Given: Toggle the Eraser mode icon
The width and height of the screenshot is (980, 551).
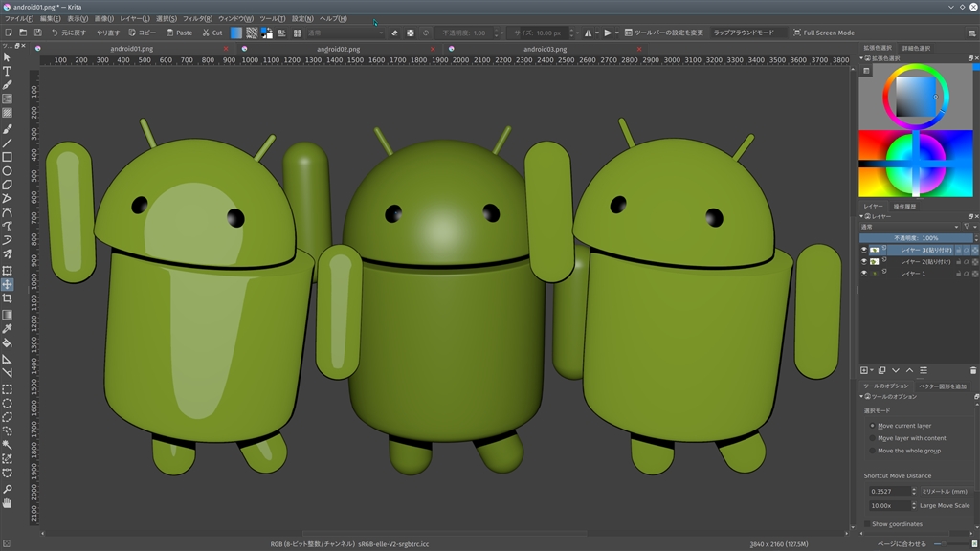Looking at the screenshot, I should point(394,33).
